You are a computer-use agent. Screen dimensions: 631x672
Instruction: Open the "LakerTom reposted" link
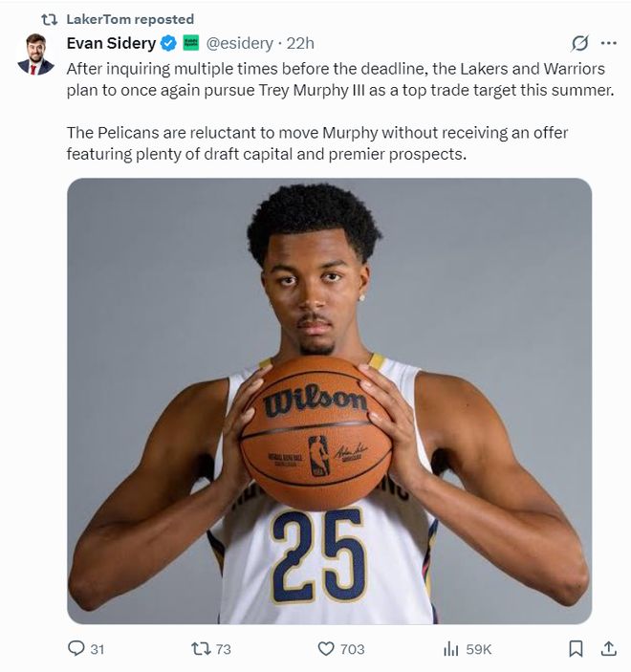pos(130,19)
